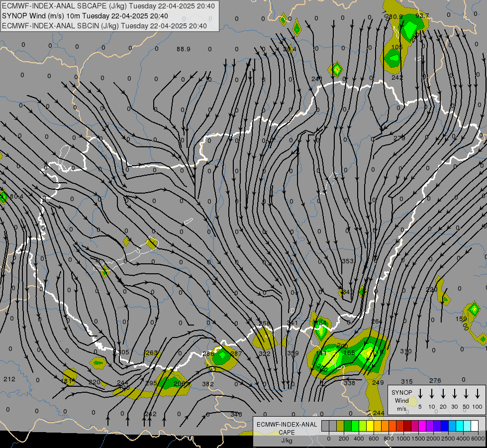Viewport: 487px width, 448px height.
Task: Click the 353 value on the map
Action: (348, 261)
